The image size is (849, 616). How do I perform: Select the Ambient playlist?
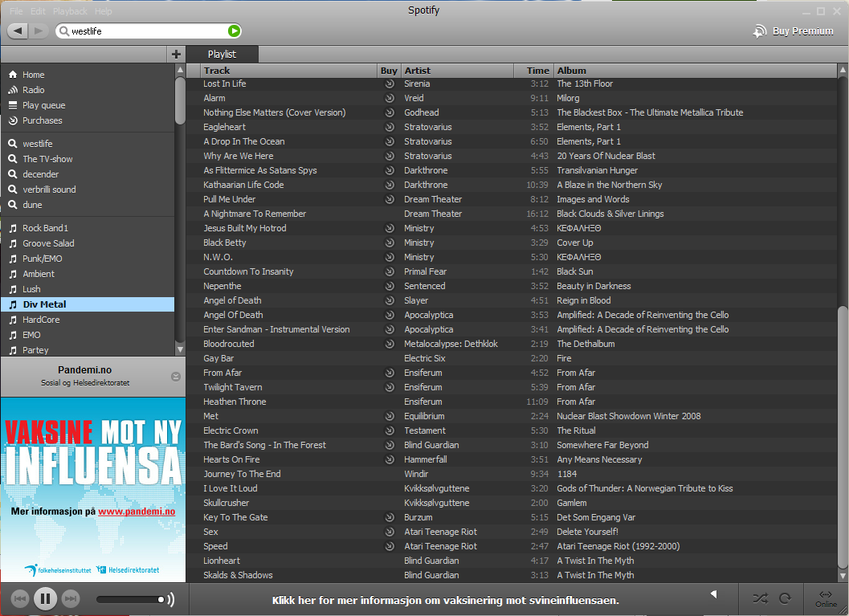click(38, 274)
